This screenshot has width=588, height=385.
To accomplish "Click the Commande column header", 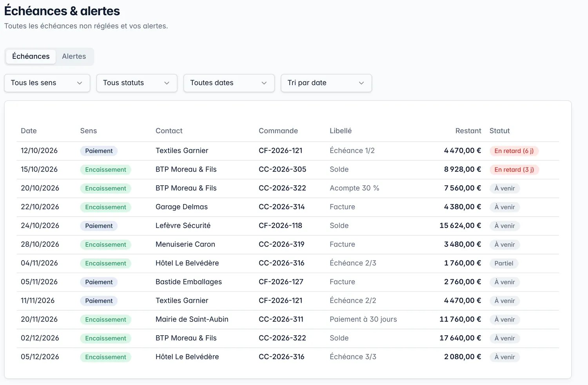I will point(278,131).
